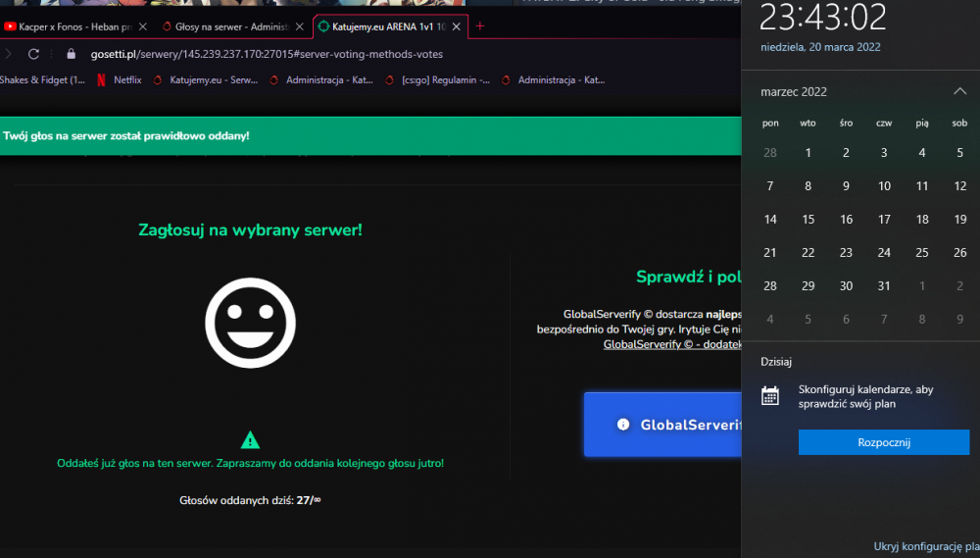Image resolution: width=980 pixels, height=558 pixels.
Task: Select March 10 in the calendar
Action: coord(884,185)
